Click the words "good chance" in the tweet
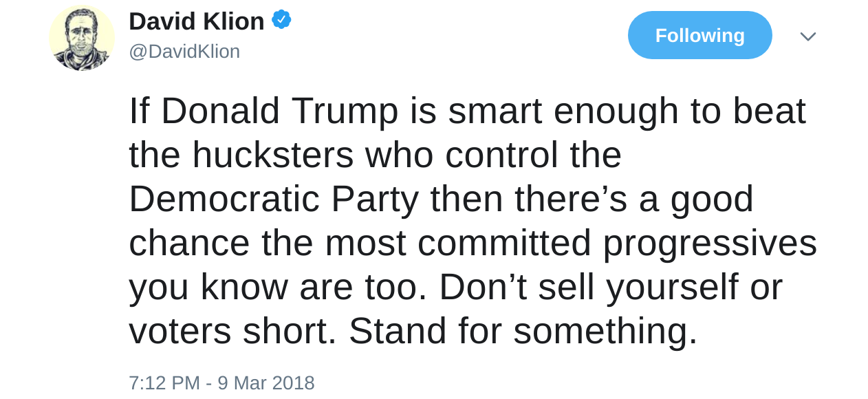 click(x=711, y=199)
